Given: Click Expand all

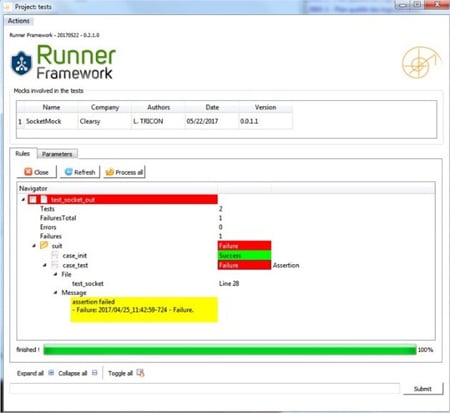Looking at the screenshot, I should pyautogui.click(x=30, y=373).
